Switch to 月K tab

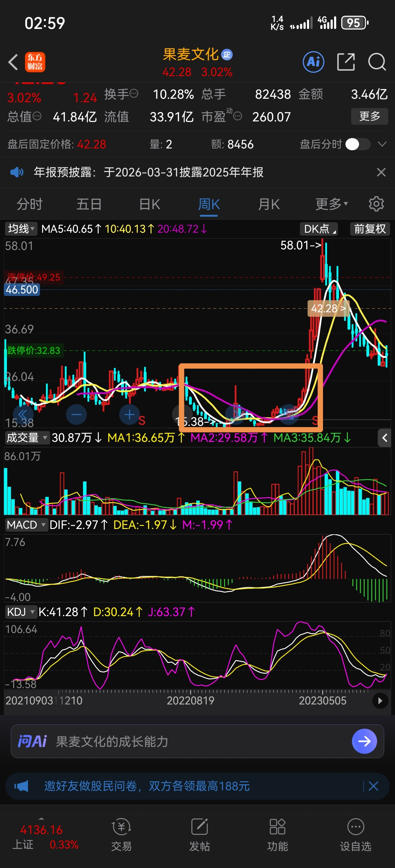coord(269,204)
